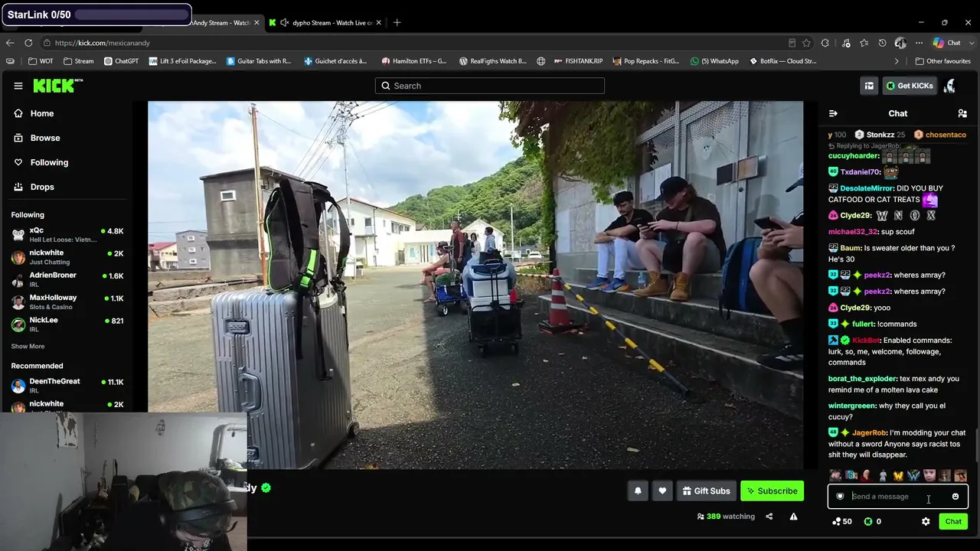The width and height of the screenshot is (980, 551).
Task: Open the Lift 3 eFoil Package bookmark
Action: (x=182, y=61)
